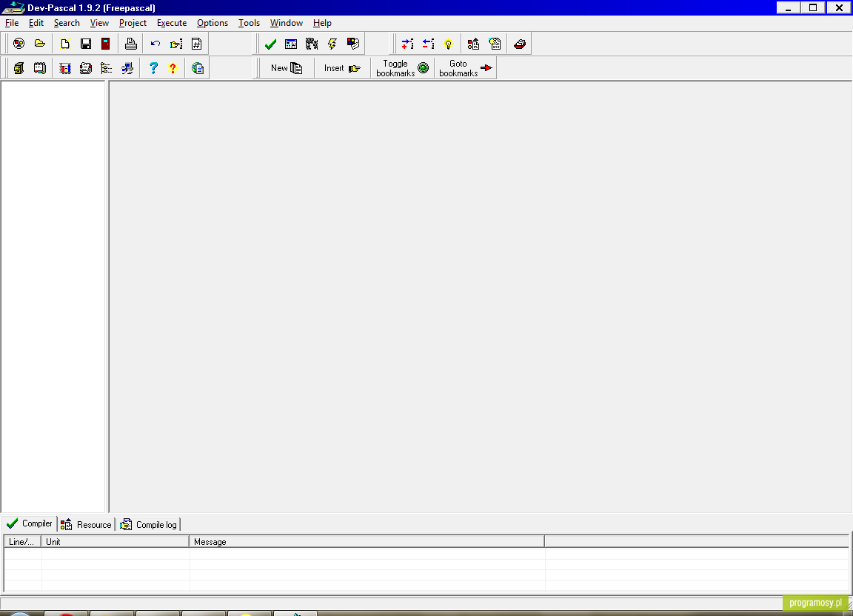Open help with the cyan question mark

pos(153,68)
